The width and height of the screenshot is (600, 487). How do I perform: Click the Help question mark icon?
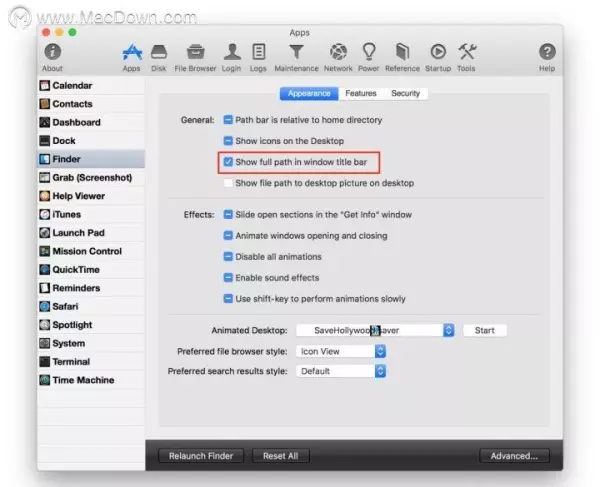(547, 52)
